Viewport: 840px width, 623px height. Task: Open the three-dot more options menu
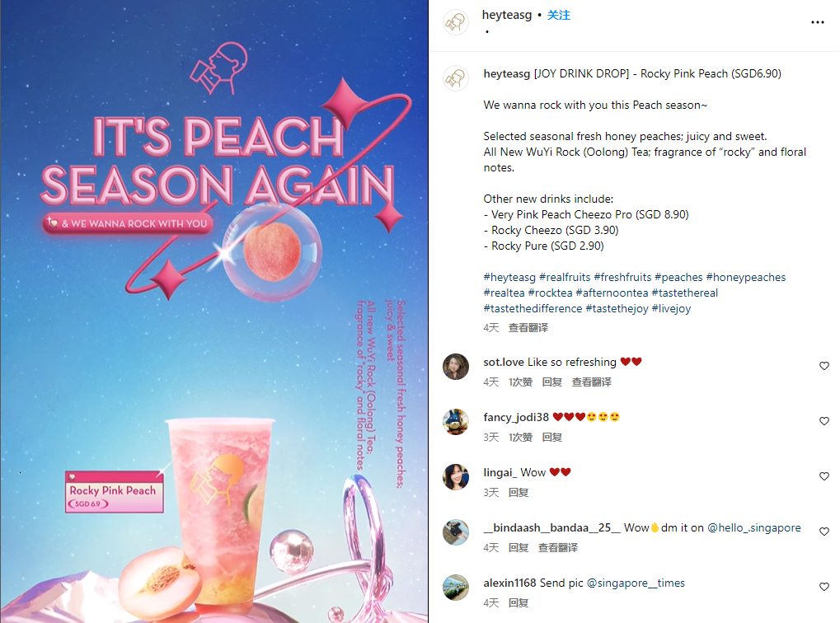point(817,22)
